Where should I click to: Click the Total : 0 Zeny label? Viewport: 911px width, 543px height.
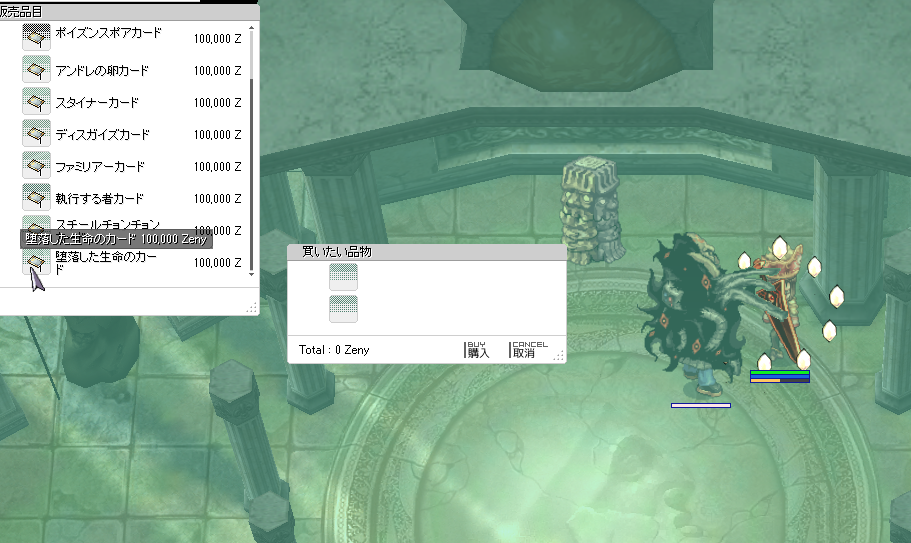coord(333,350)
